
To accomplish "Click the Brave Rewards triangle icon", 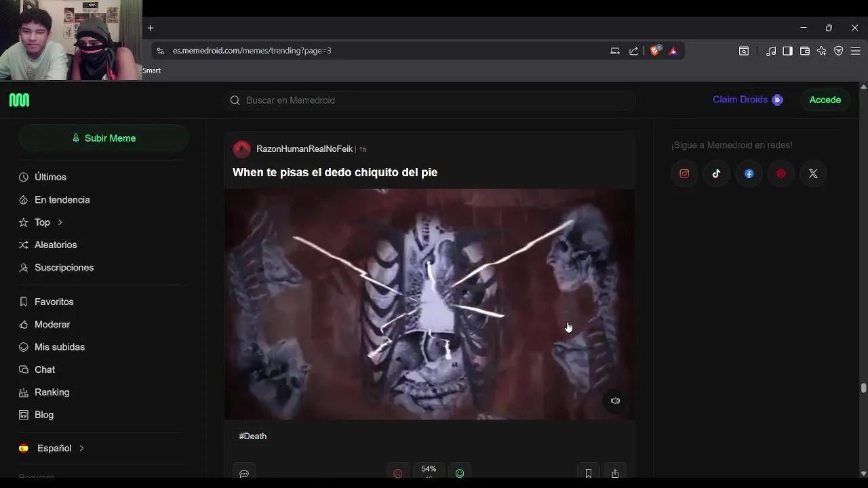I will point(673,51).
